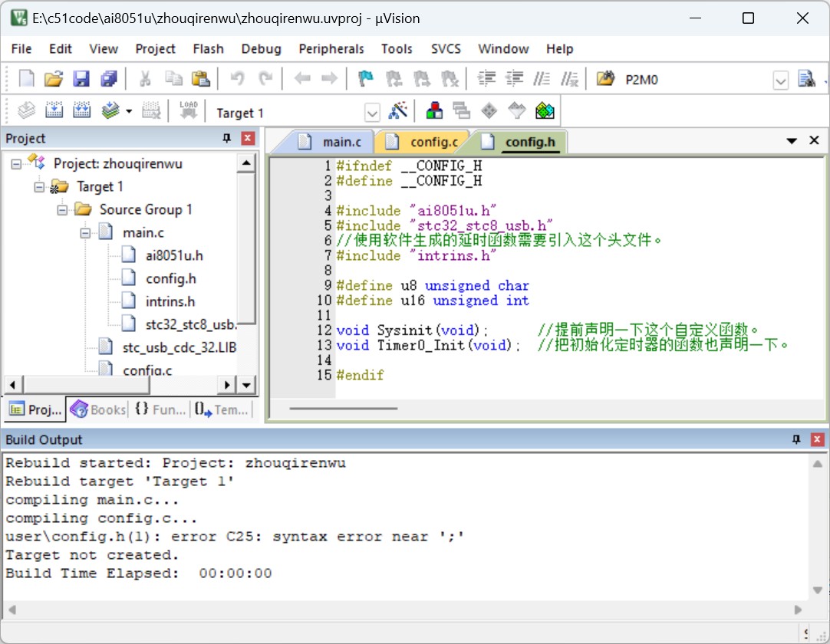The height and width of the screenshot is (644, 830).
Task: Open the editor tab list dropdown arrow
Action: 792,141
